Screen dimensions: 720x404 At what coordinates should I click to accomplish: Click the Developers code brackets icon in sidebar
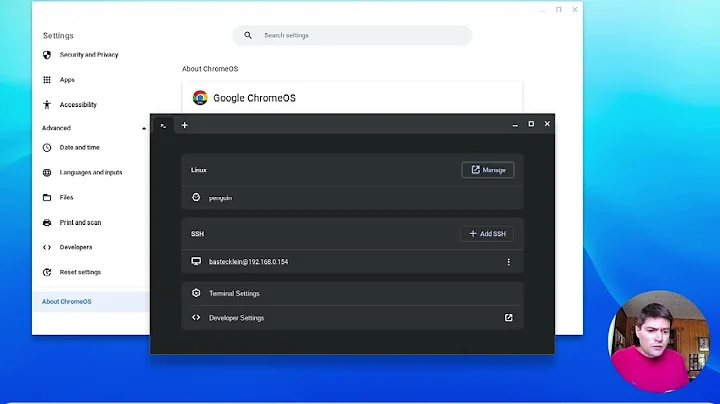tap(47, 247)
